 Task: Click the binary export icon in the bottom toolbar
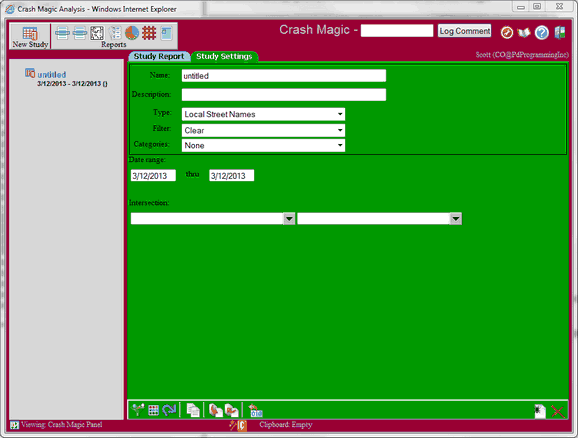255,410
